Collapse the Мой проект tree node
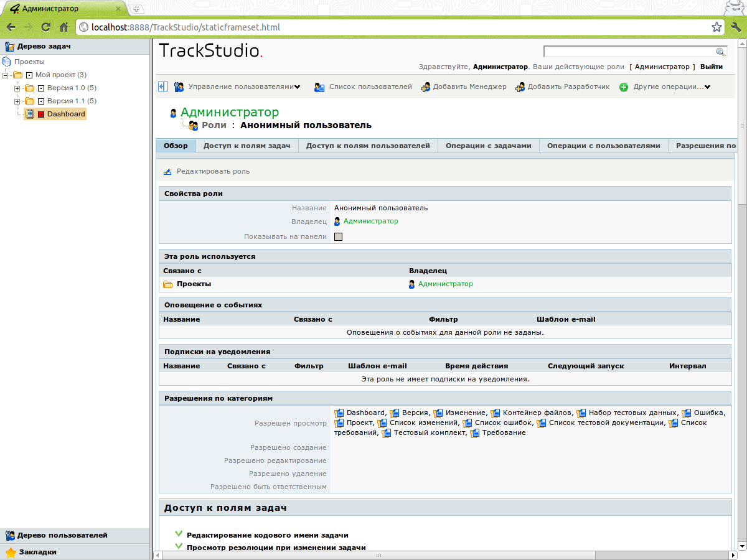This screenshot has width=747, height=560. click(x=6, y=75)
